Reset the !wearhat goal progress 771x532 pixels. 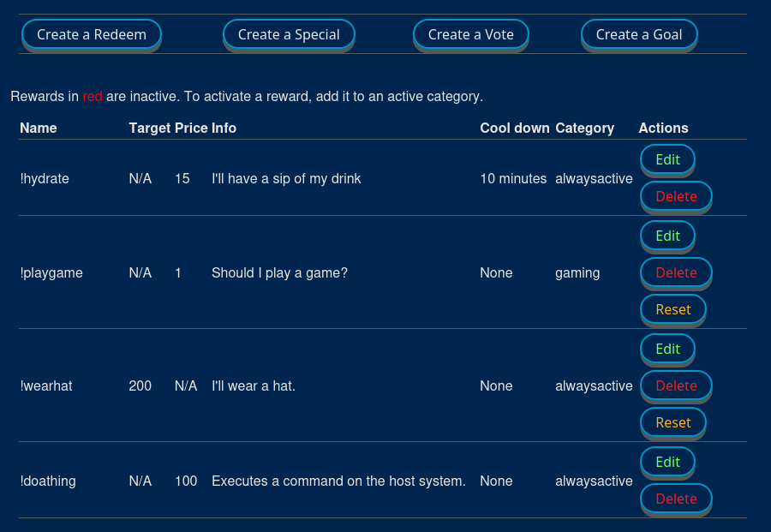[x=672, y=422]
